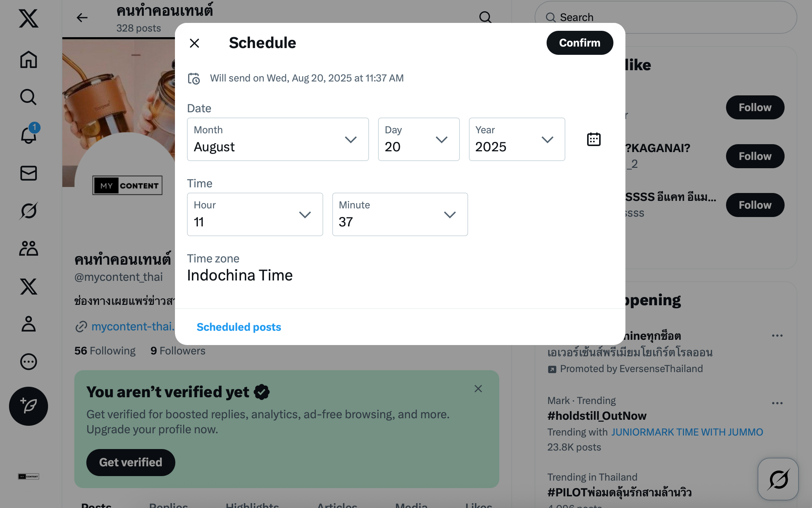Open the Hour dropdown showing 11
The width and height of the screenshot is (812, 508).
pos(255,214)
